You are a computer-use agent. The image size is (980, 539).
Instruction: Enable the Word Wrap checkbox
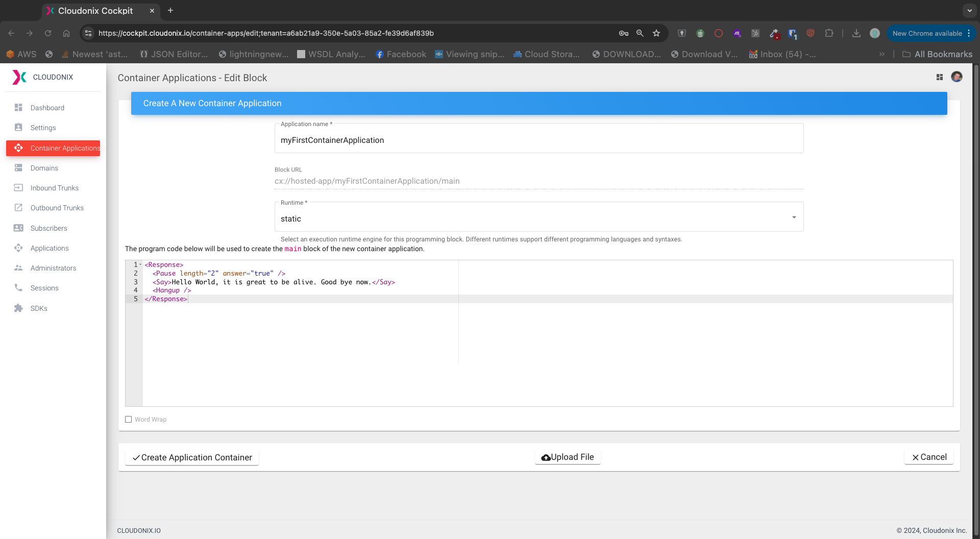129,420
